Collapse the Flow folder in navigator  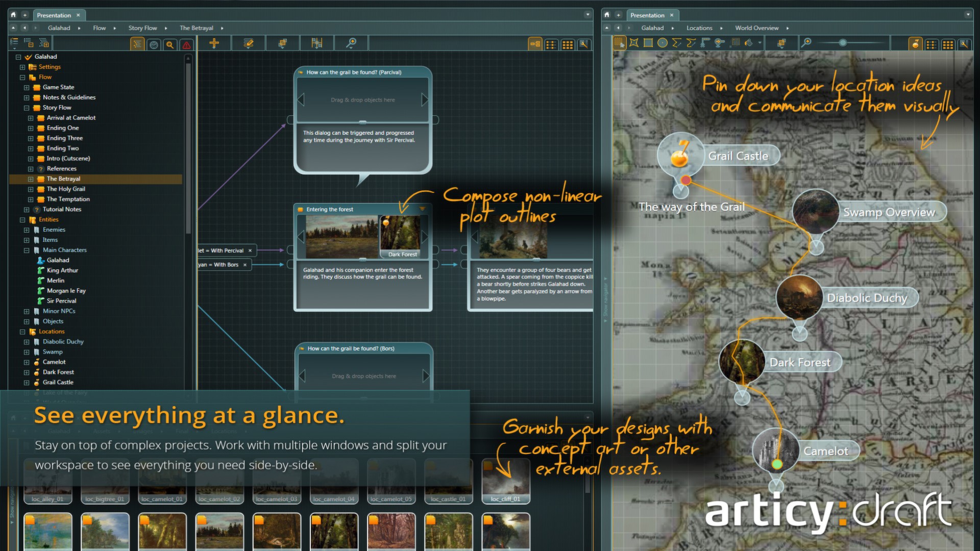click(22, 78)
